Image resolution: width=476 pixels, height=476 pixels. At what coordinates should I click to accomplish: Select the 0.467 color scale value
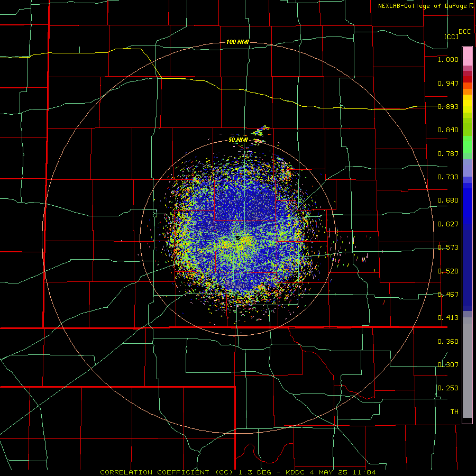point(448,295)
